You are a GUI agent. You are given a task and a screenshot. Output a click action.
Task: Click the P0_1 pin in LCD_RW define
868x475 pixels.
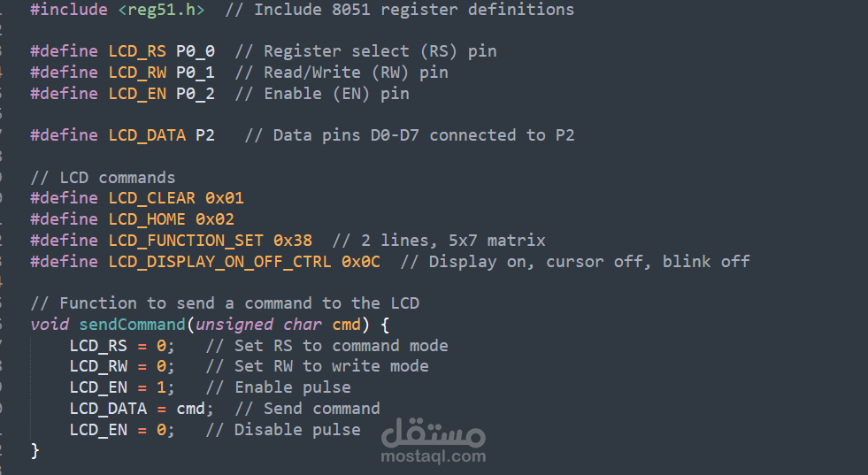(x=195, y=73)
